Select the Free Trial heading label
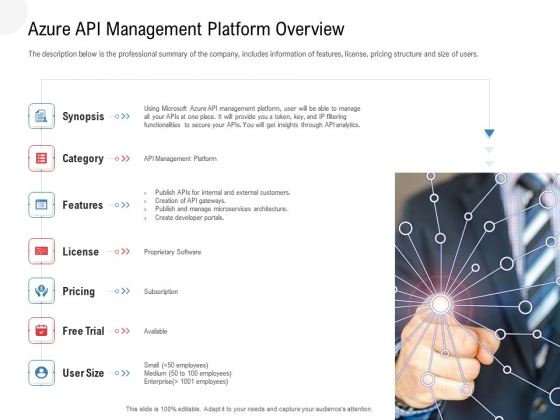560x420 pixels. (83, 331)
